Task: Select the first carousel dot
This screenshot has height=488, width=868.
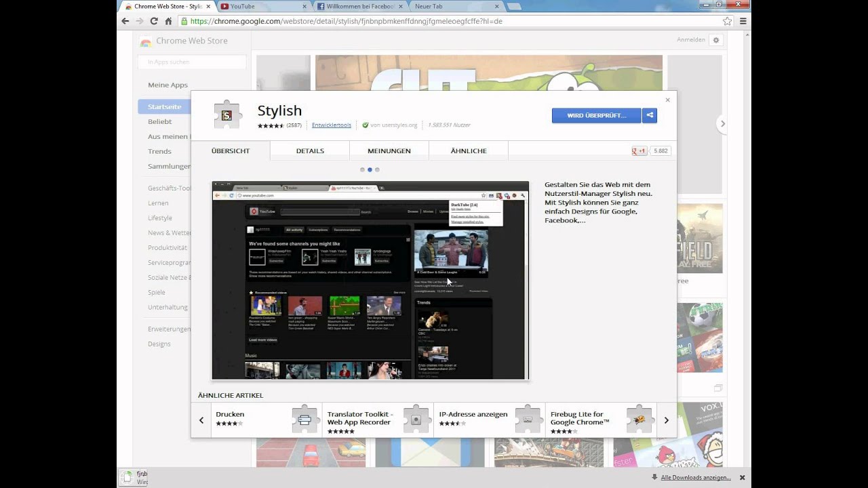Action: click(x=362, y=169)
